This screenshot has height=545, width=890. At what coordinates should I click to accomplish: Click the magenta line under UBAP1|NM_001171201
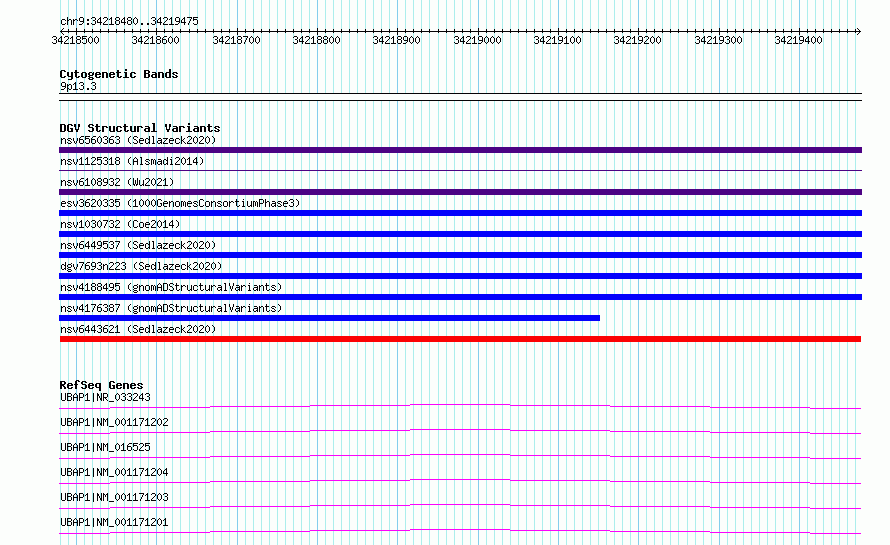[x=460, y=531]
